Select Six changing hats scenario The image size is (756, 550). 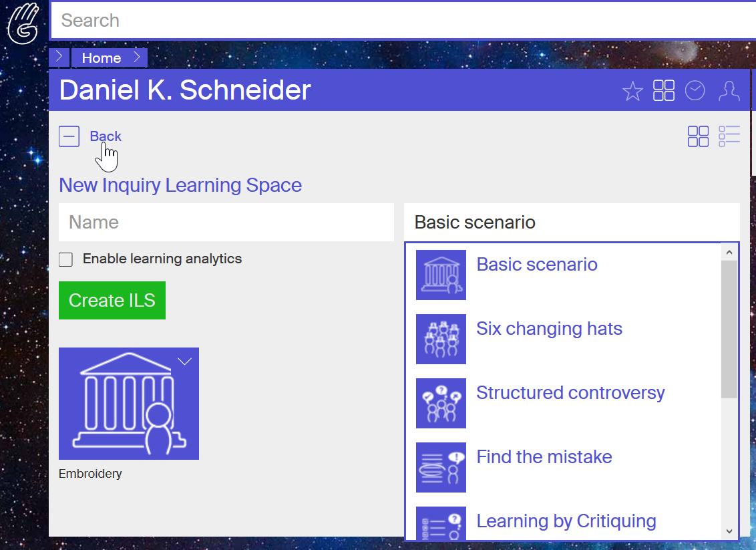point(549,329)
